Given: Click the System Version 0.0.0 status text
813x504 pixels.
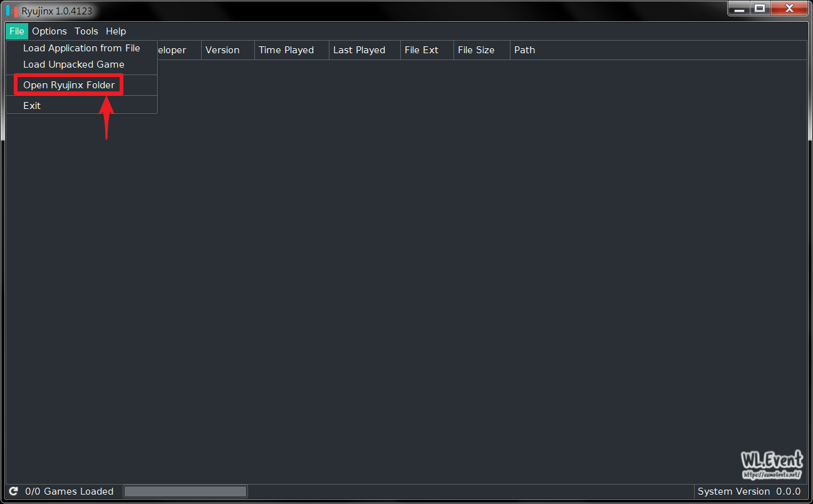Looking at the screenshot, I should (x=749, y=491).
